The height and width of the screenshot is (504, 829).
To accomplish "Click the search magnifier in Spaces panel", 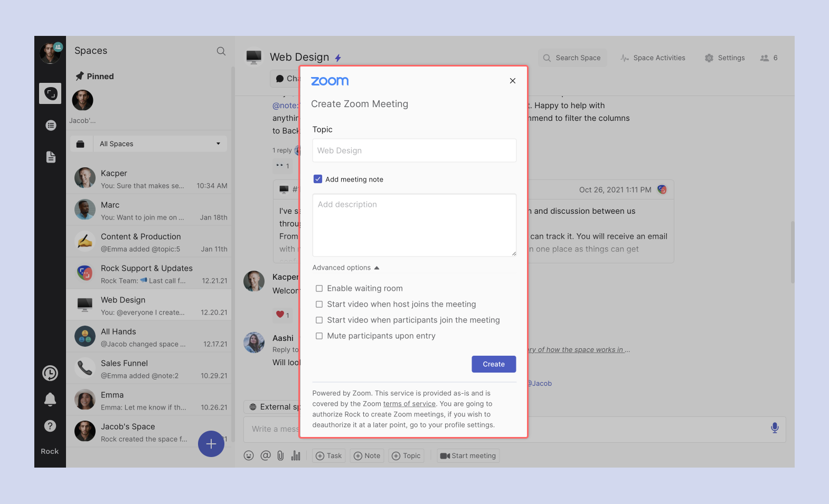I will [x=221, y=51].
